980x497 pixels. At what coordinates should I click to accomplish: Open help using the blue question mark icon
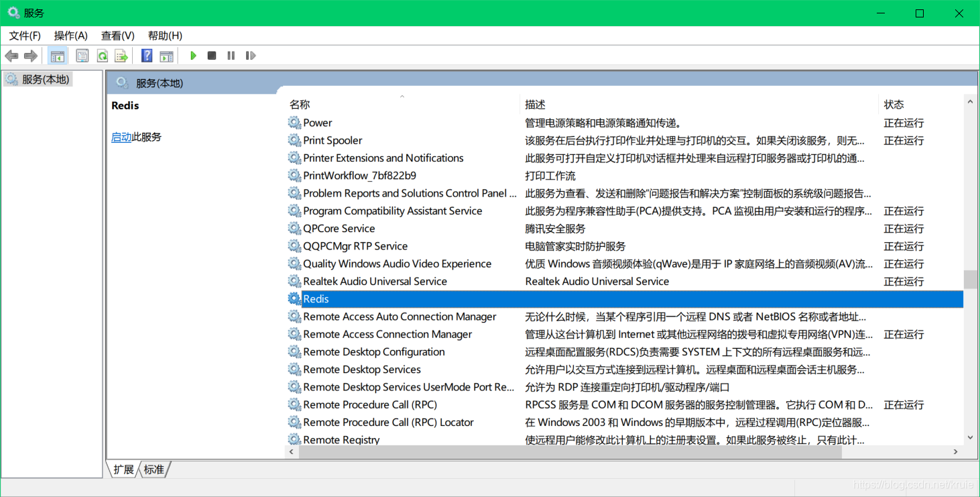tap(146, 55)
